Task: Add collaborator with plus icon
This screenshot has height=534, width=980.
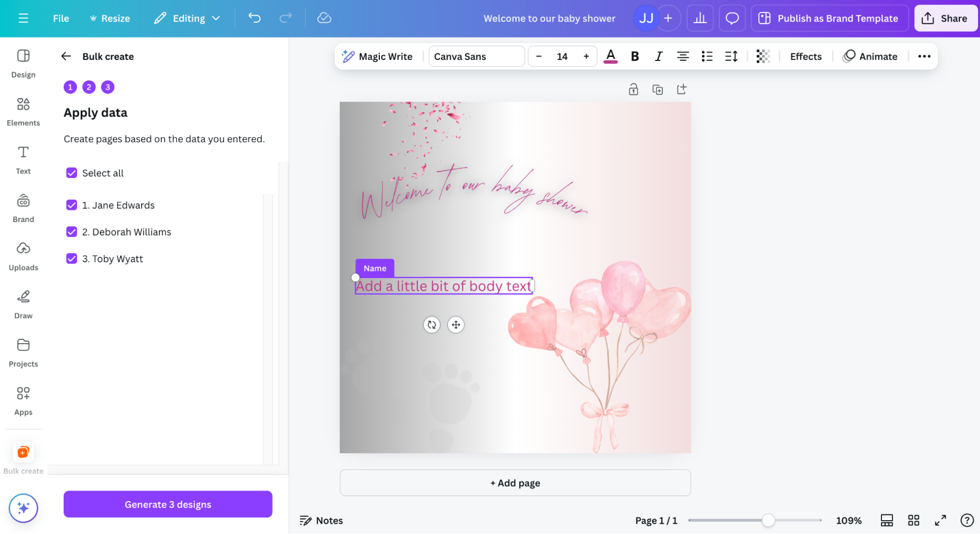Action: click(x=668, y=18)
